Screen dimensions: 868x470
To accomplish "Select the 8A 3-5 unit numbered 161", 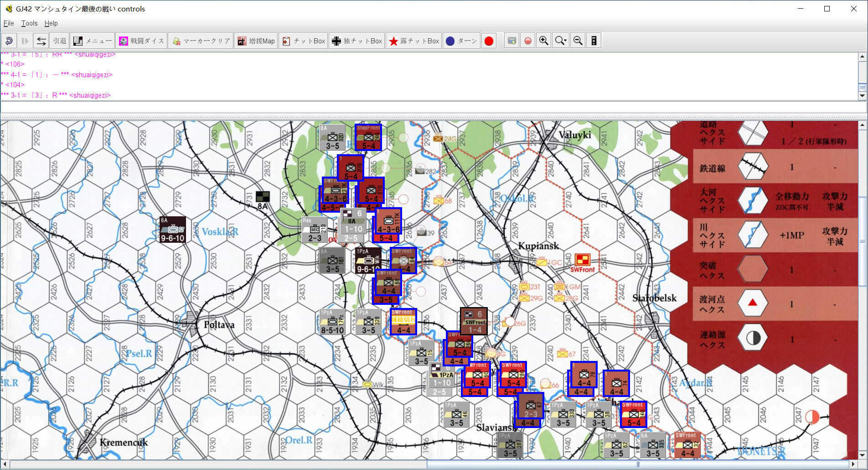I will click(x=332, y=261).
